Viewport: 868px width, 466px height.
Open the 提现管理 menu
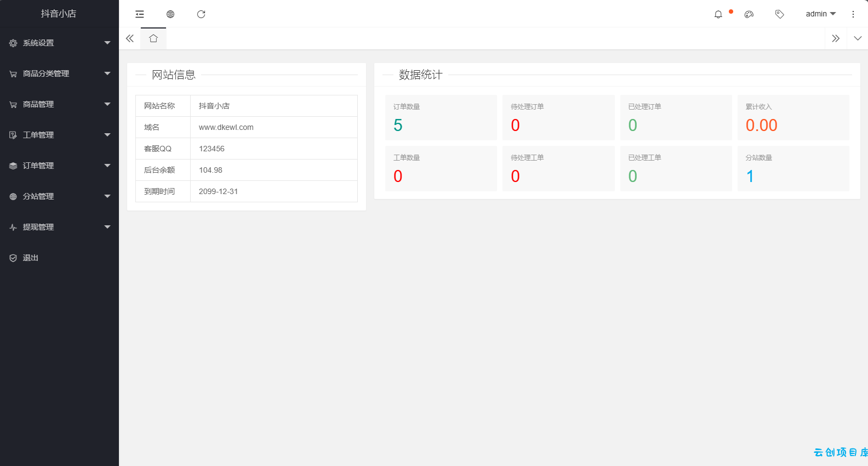pyautogui.click(x=59, y=227)
